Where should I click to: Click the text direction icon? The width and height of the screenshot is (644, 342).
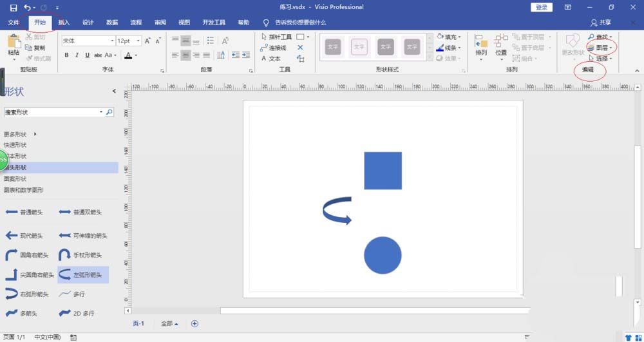click(x=225, y=40)
